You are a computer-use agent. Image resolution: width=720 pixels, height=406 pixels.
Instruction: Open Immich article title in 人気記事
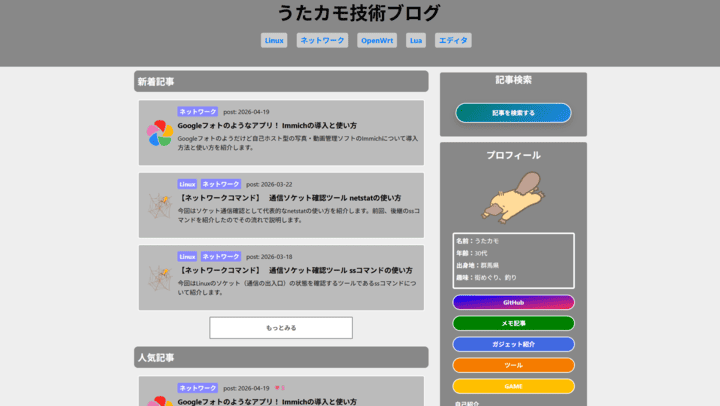click(x=267, y=402)
